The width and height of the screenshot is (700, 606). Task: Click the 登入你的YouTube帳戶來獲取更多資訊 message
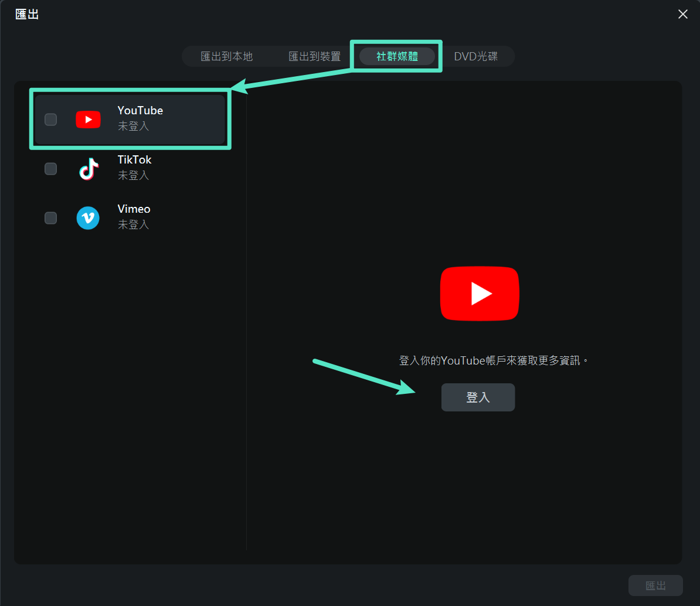493,360
